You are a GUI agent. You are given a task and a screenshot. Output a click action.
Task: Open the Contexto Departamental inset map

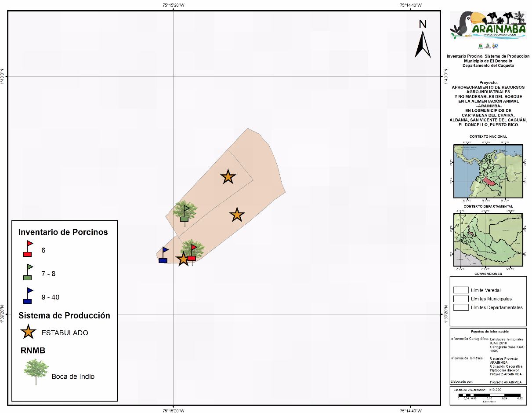coord(488,239)
